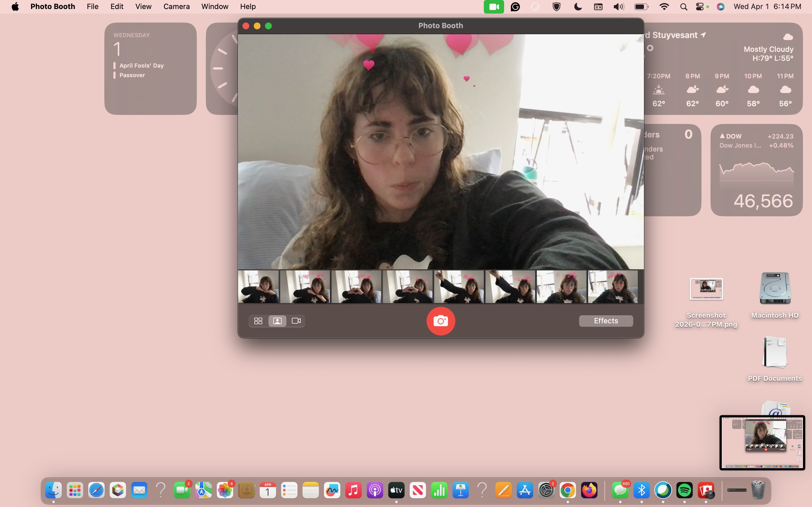This screenshot has width=812, height=507.
Task: Take a photo with the red shutter button
Action: [x=441, y=321]
